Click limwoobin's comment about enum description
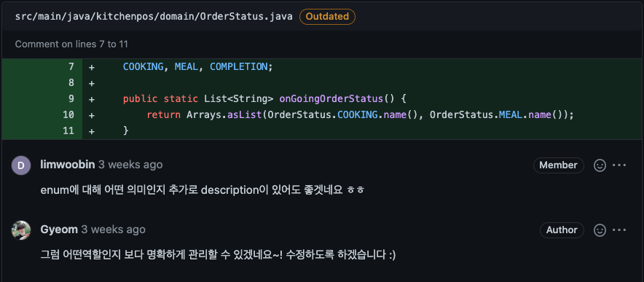This screenshot has height=282, width=644. coord(203,190)
